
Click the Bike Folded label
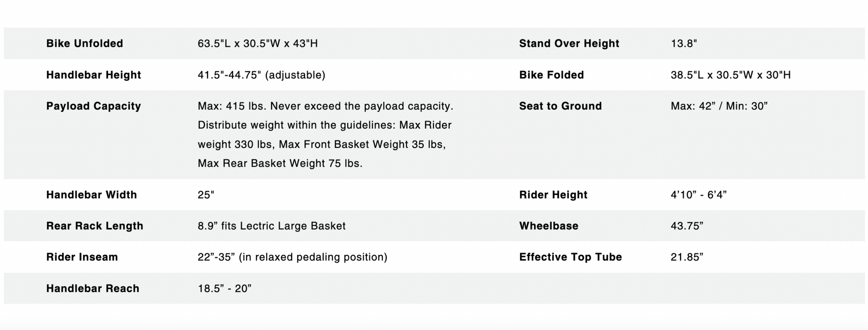(551, 75)
